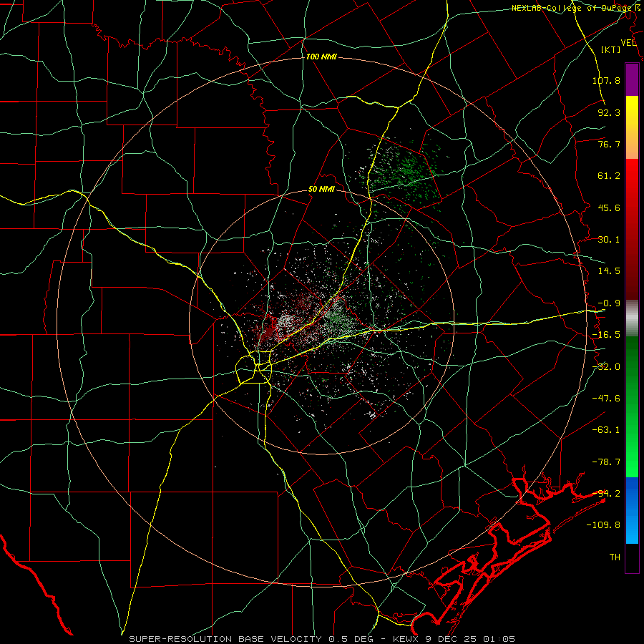Click the gray segment of the color bar
The width and height of the screenshot is (644, 644).
point(632,318)
